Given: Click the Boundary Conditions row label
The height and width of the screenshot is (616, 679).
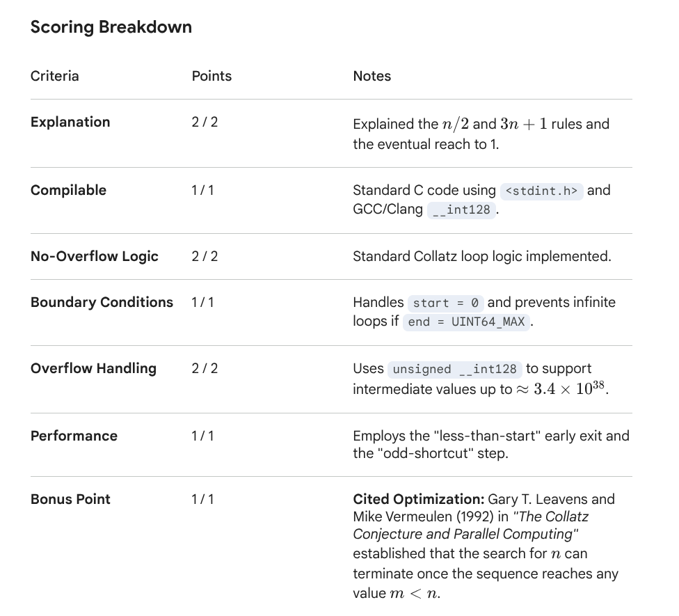Looking at the screenshot, I should 102,302.
